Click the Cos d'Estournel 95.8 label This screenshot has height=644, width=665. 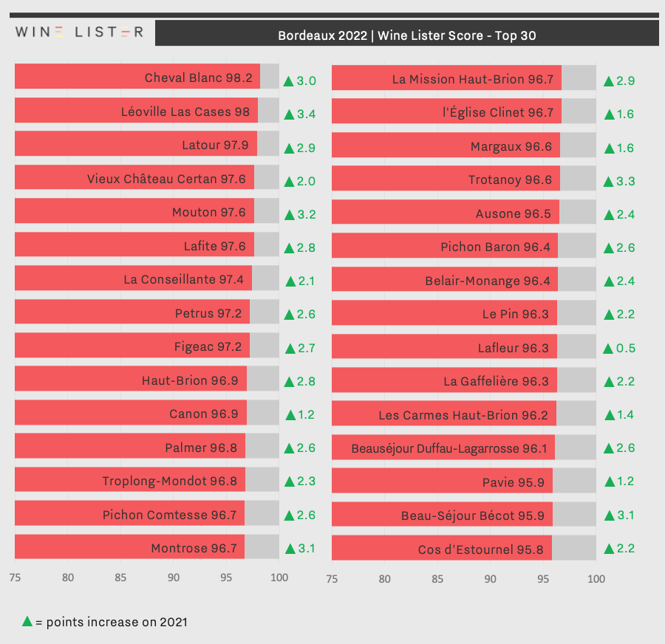pyautogui.click(x=480, y=550)
